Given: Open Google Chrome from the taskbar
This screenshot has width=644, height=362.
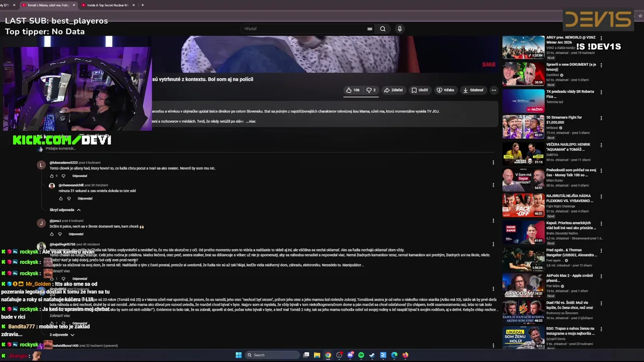Looking at the screenshot, I should coord(328,355).
